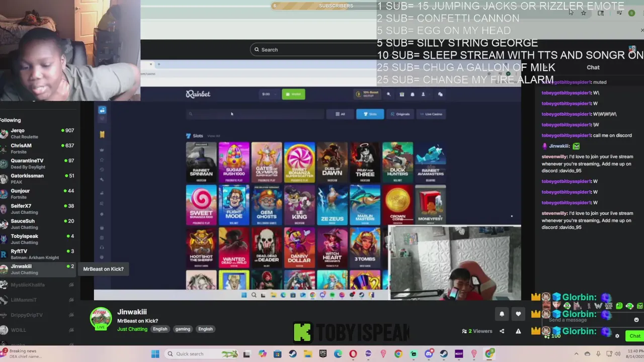644x362 pixels.
Task: Click the green Chat send button
Action: tap(634, 336)
